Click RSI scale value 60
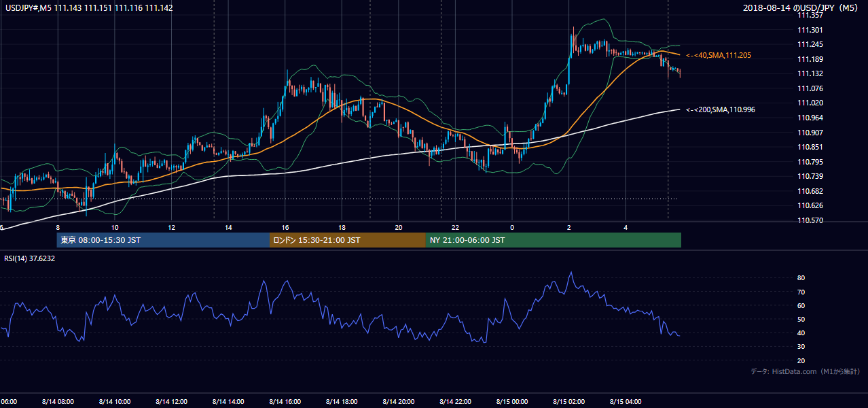 (x=801, y=305)
